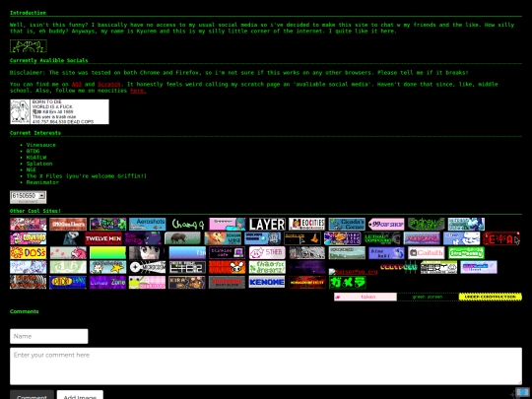The height and width of the screenshot is (399, 532).
Task: Open the purple starry space badge
Action: [307, 267]
